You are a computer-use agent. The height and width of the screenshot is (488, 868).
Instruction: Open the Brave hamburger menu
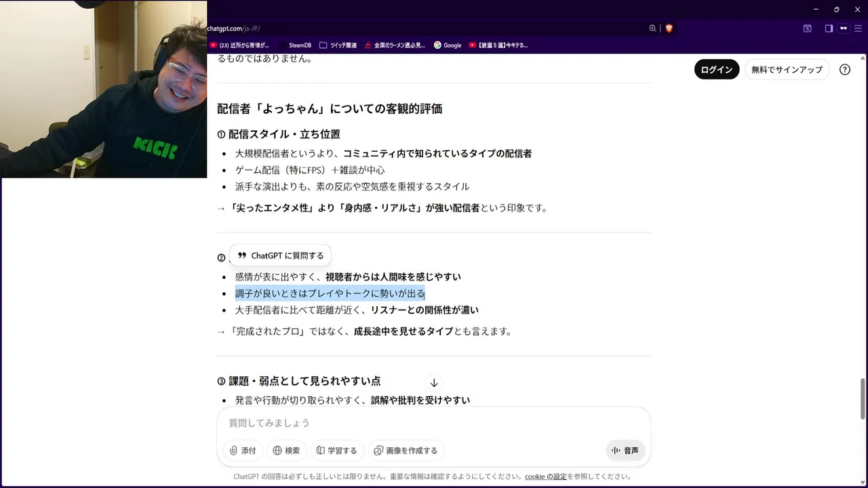(859, 28)
